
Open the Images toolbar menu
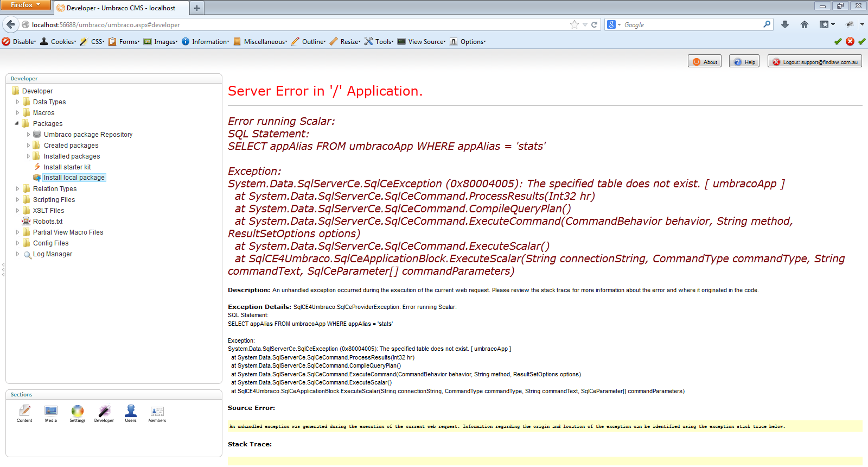pyautogui.click(x=161, y=41)
